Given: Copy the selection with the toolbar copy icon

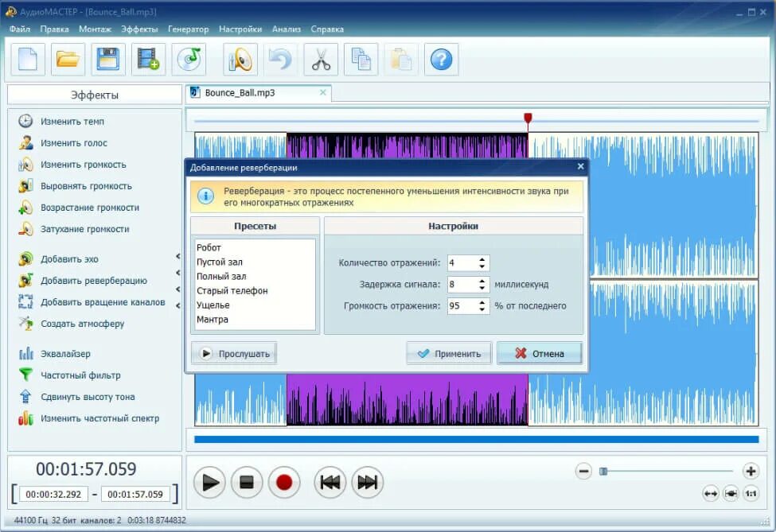Looking at the screenshot, I should coord(361,60).
